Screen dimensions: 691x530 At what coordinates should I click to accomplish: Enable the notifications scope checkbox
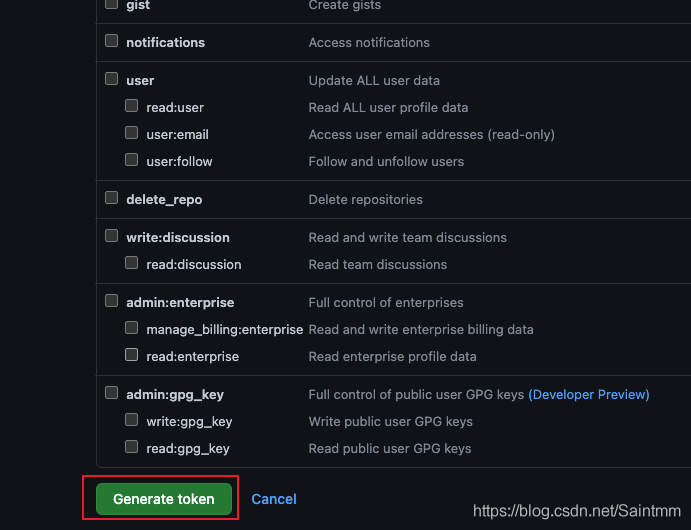(112, 41)
